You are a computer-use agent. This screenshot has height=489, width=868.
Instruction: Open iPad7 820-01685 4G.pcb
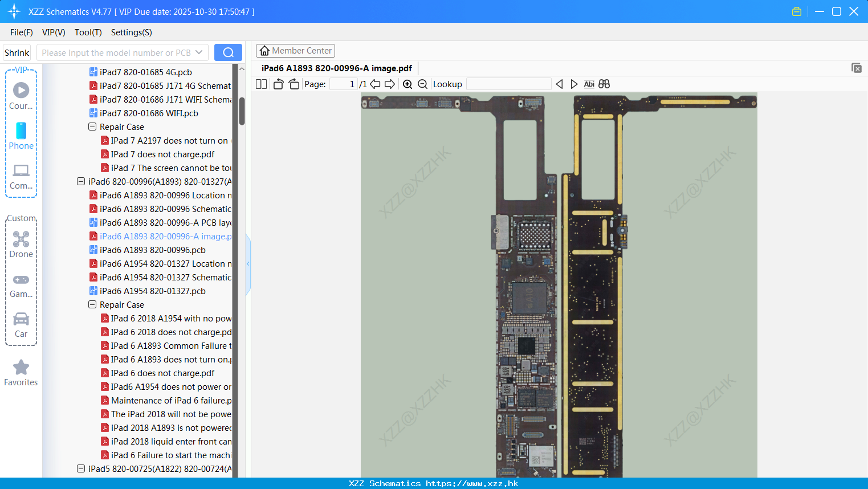pyautogui.click(x=140, y=72)
